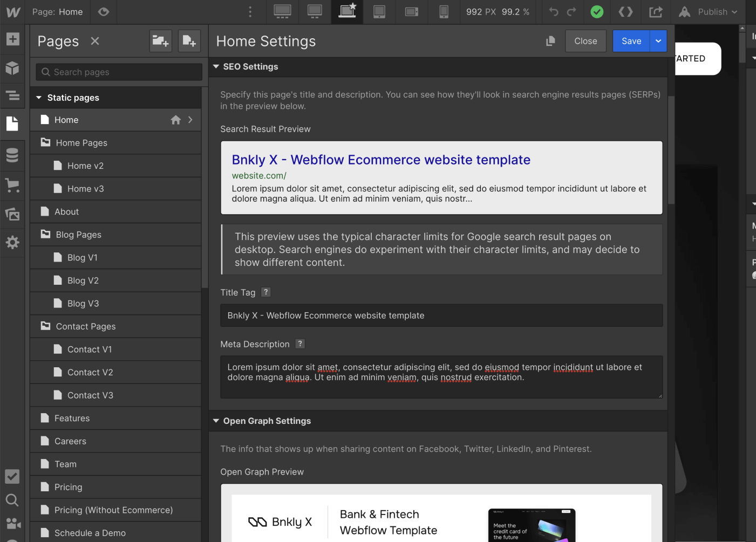This screenshot has height=542, width=756.
Task: Open the Careers page
Action: coord(115,441)
